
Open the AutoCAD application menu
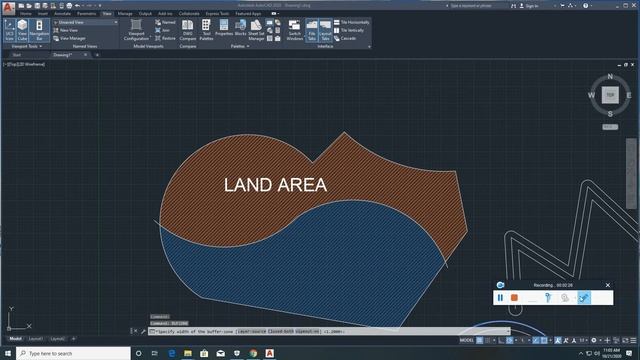point(8,7)
